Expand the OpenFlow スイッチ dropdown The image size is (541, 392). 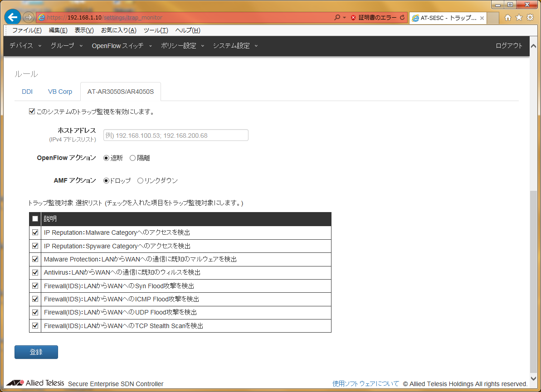coord(122,45)
